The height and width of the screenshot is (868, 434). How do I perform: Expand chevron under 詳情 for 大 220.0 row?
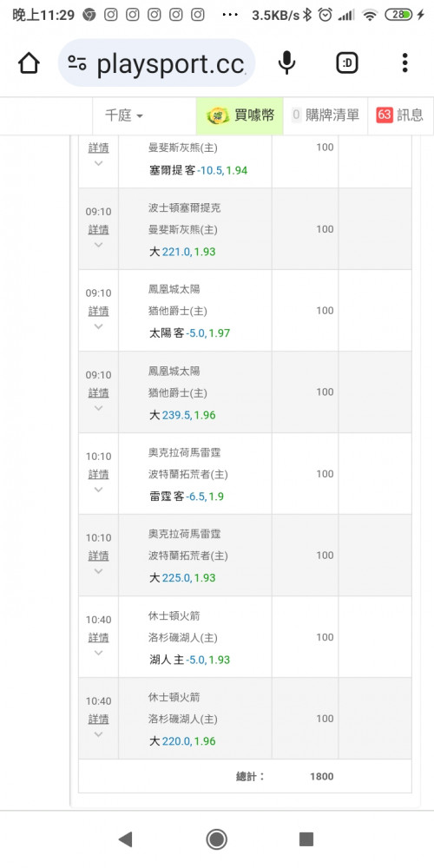pos(99,734)
